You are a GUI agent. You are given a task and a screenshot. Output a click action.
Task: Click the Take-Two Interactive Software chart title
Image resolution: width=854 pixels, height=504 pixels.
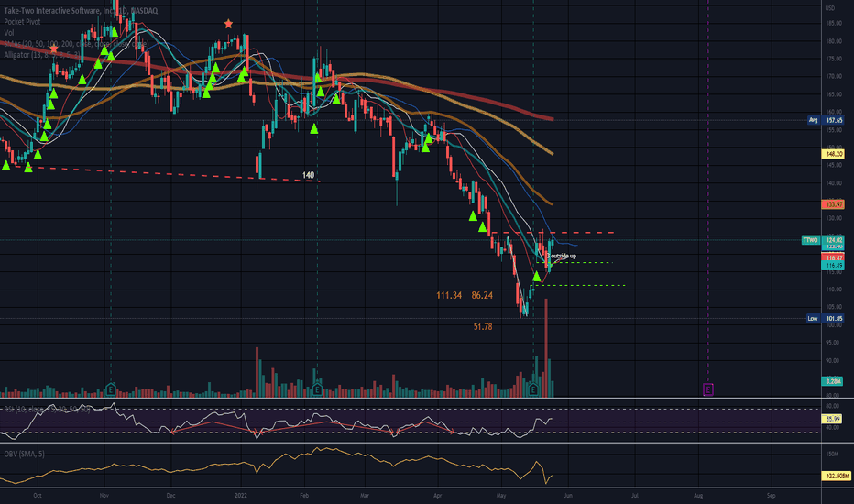[x=81, y=11]
